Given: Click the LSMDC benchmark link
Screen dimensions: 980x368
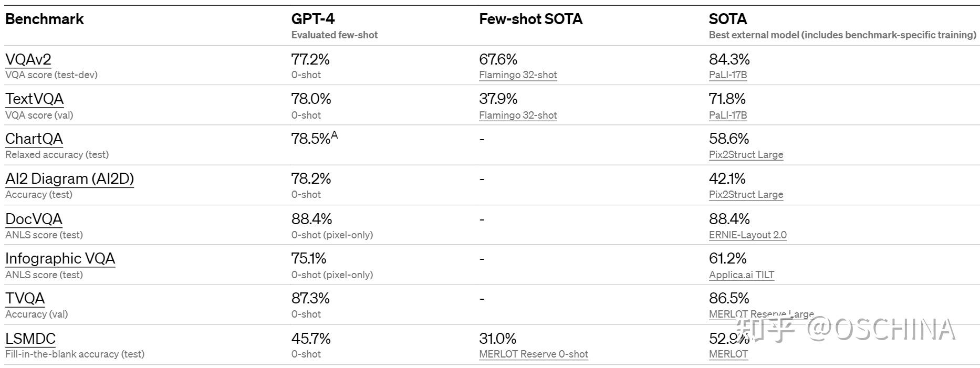Looking at the screenshot, I should (x=30, y=339).
